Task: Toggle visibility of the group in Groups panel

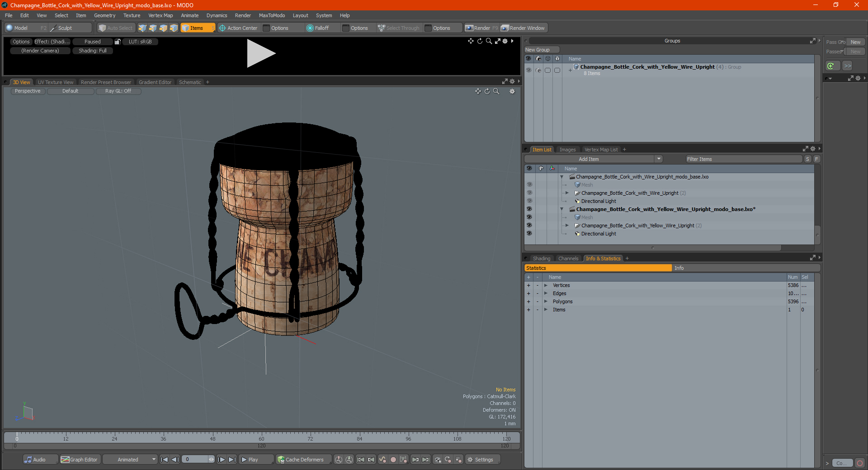Action: (x=528, y=70)
